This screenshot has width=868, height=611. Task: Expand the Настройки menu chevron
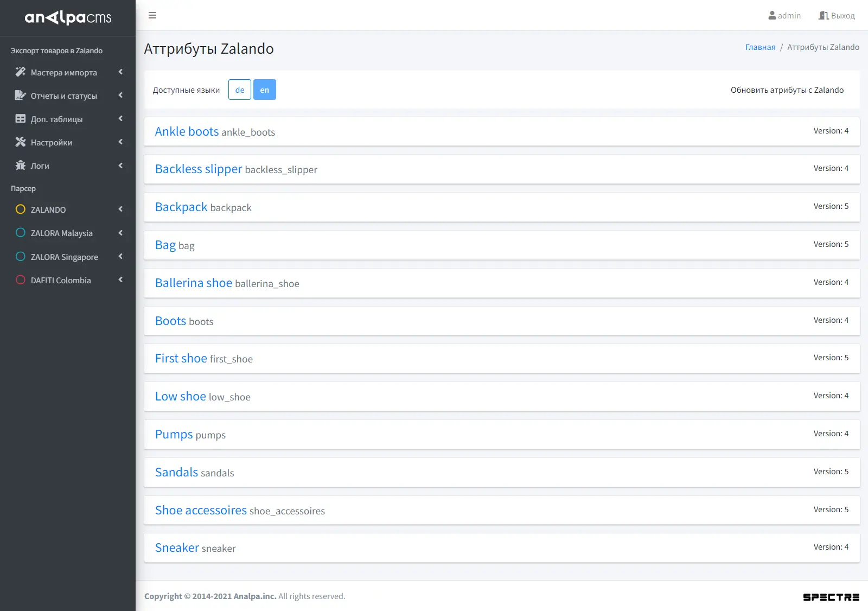pos(120,142)
